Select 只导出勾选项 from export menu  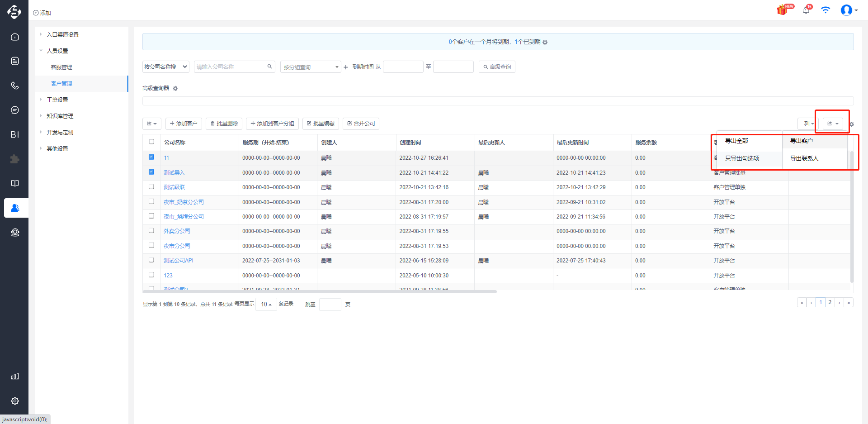[742, 158]
